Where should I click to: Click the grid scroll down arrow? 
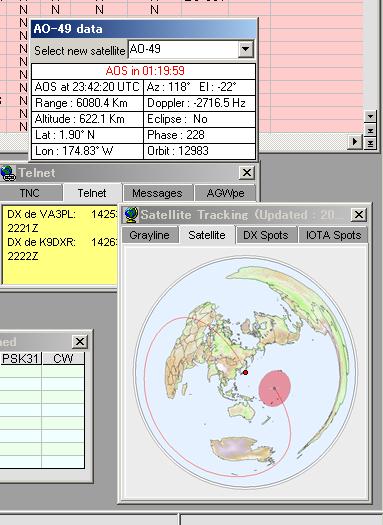(x=370, y=117)
